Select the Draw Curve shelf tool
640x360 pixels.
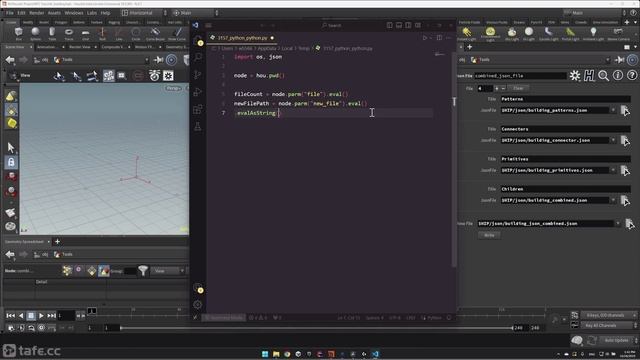point(177,33)
